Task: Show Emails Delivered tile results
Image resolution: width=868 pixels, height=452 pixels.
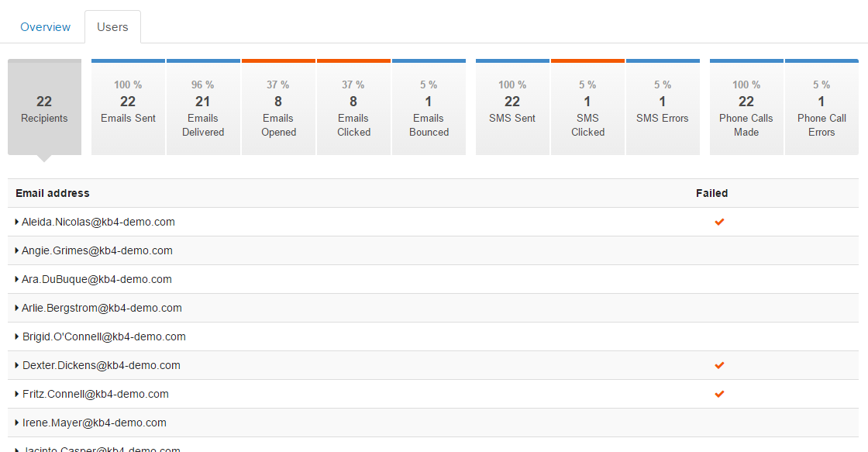Action: 203,108
